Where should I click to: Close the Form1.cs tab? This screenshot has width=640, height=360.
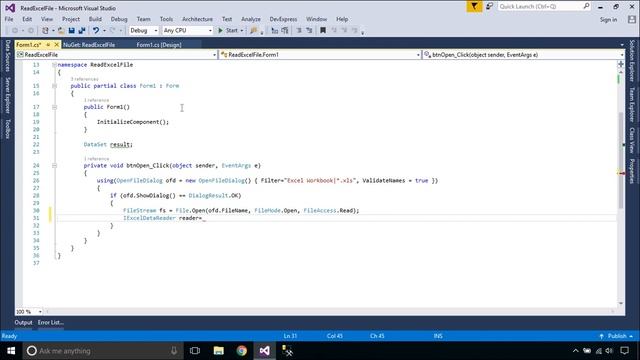57,44
